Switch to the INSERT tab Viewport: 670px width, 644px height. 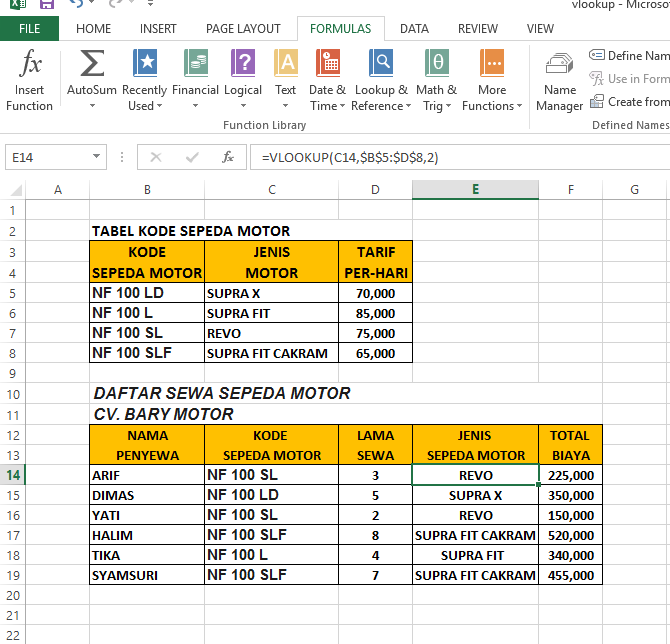coord(158,29)
